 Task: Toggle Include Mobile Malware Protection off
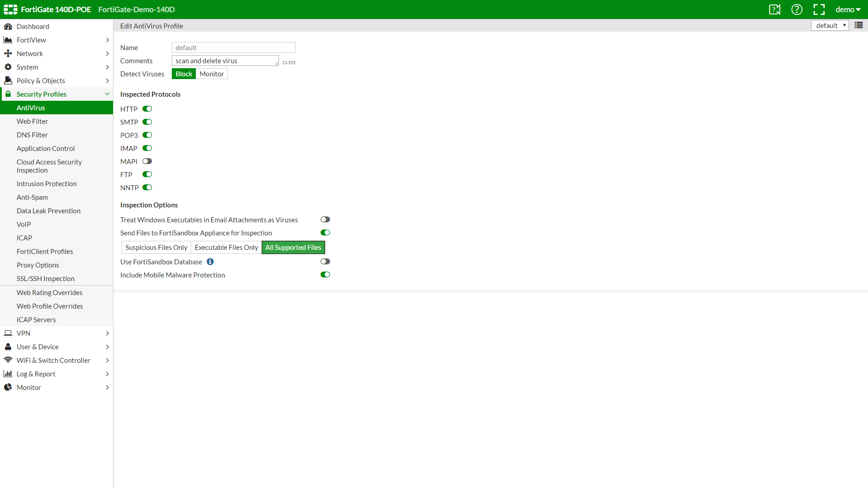[x=325, y=275]
